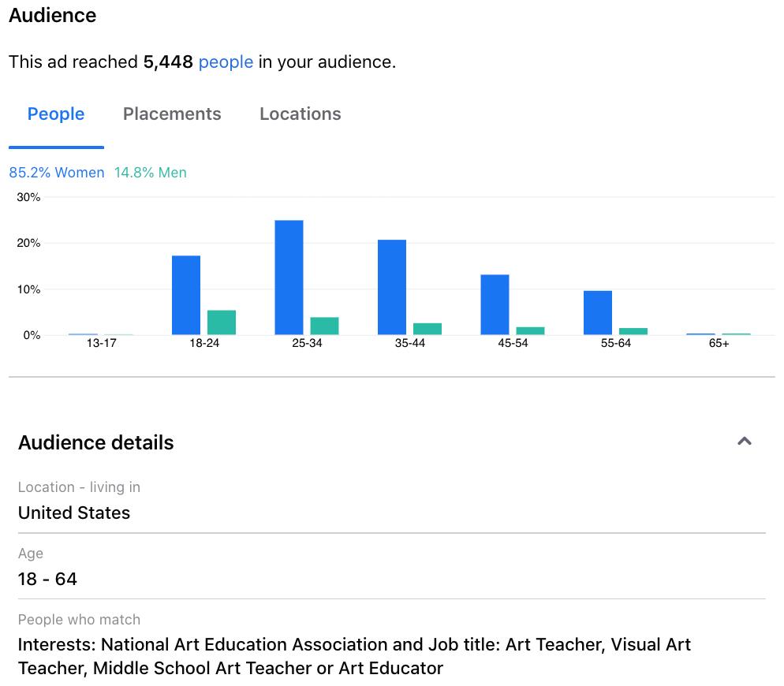Screen dimensions: 784x686
Task: Click the green men bar for 18-24
Action: 222,322
